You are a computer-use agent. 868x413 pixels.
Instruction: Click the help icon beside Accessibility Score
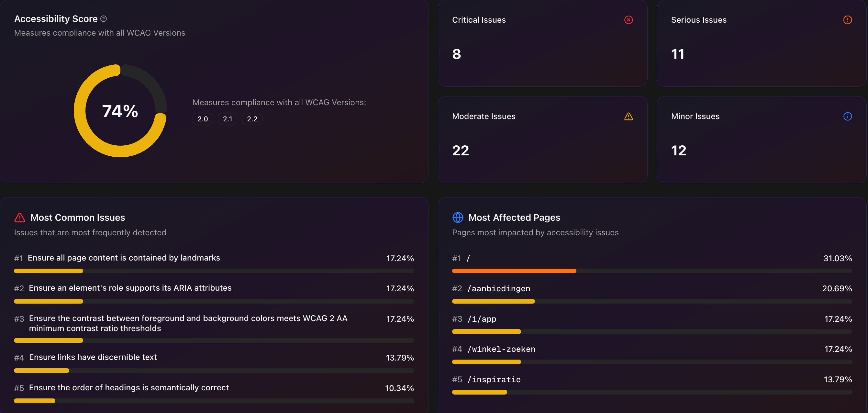(x=104, y=19)
